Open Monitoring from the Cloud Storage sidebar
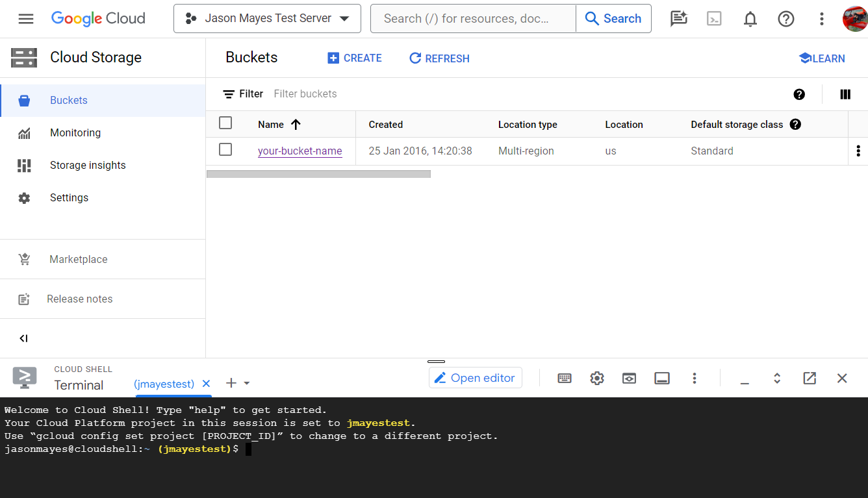868x498 pixels. point(75,132)
